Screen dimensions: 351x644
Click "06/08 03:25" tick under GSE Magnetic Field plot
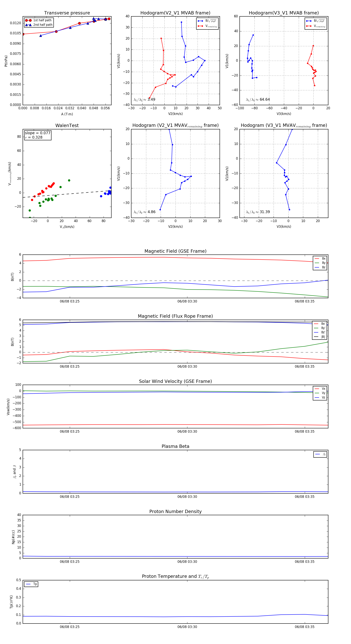[x=70, y=302]
